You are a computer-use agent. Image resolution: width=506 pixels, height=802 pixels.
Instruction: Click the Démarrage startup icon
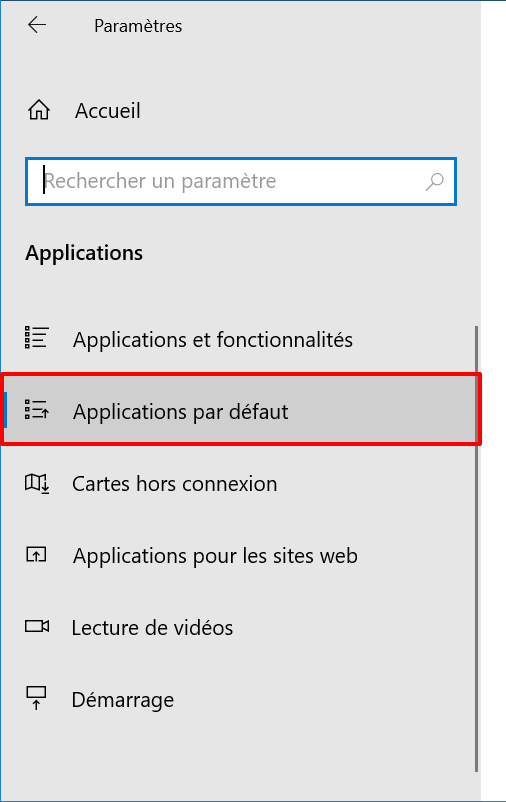tap(36, 698)
